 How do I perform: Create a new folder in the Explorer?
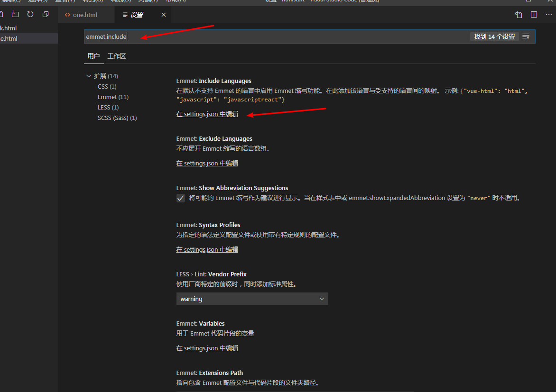15,14
